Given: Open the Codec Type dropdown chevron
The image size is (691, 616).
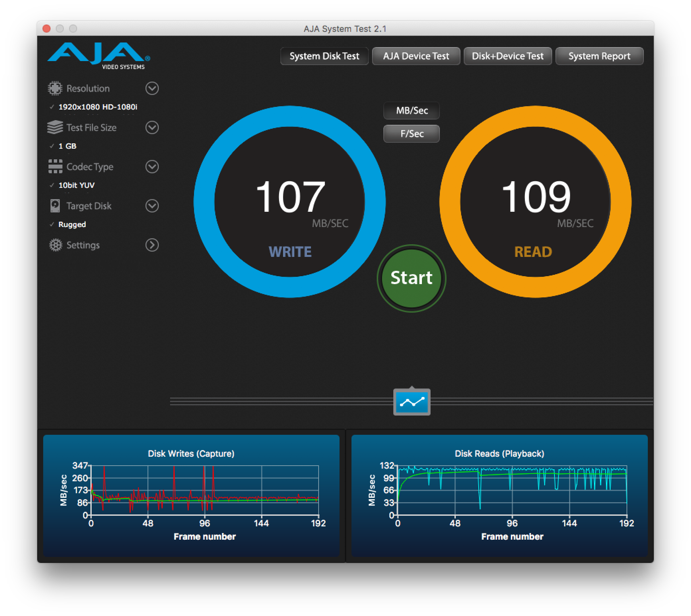Looking at the screenshot, I should tap(152, 167).
